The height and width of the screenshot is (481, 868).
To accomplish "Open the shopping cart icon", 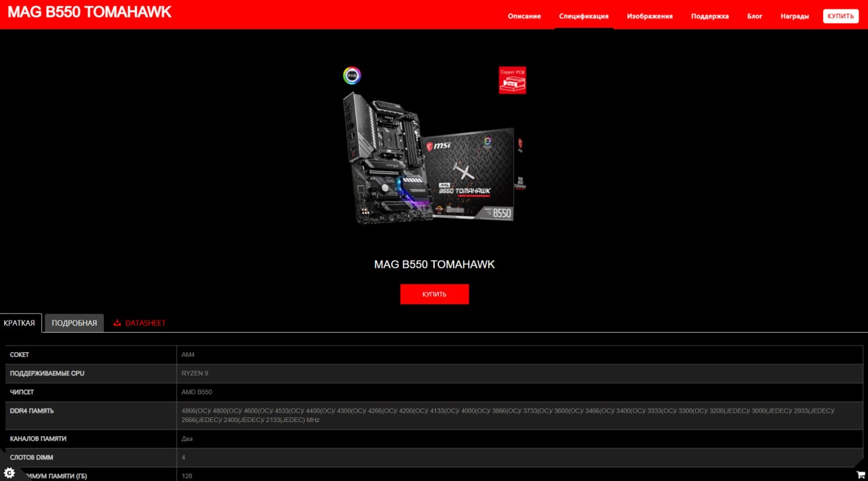I will click(861, 474).
